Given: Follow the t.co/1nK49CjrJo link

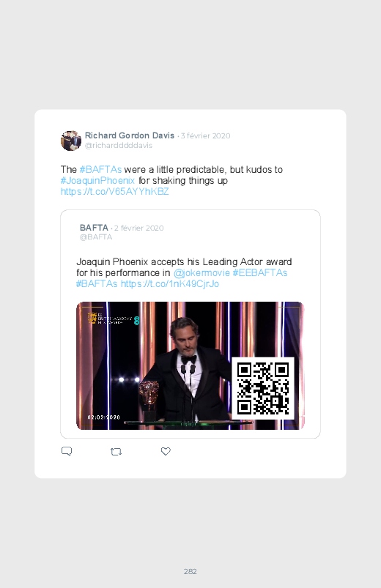Looking at the screenshot, I should (170, 283).
